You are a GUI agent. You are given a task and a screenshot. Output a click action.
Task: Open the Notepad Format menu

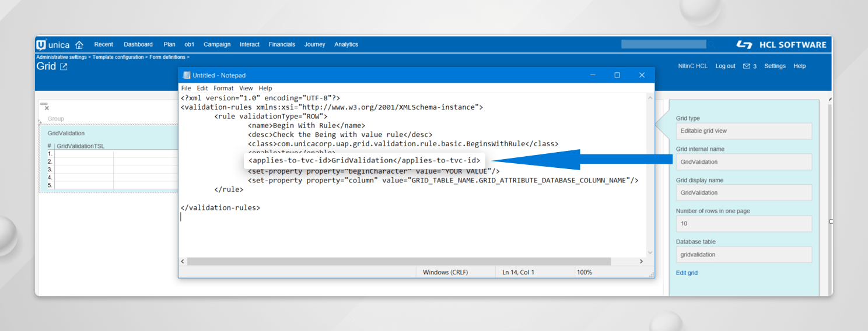223,88
